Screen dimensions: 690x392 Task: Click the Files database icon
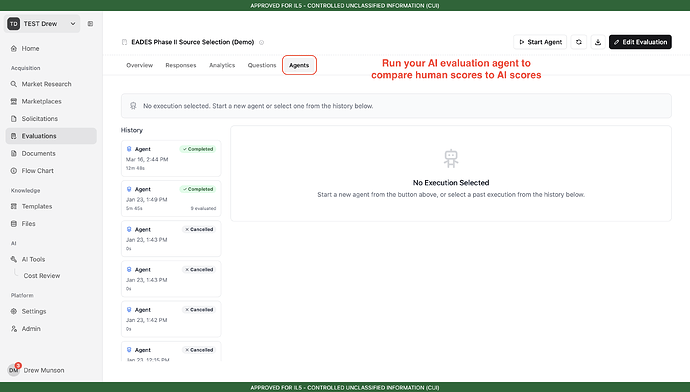click(14, 223)
